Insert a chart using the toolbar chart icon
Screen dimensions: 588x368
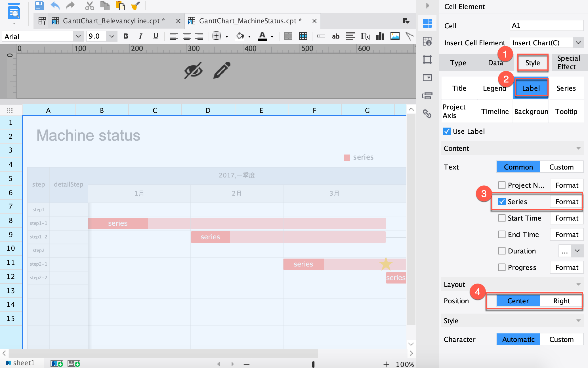pyautogui.click(x=380, y=36)
